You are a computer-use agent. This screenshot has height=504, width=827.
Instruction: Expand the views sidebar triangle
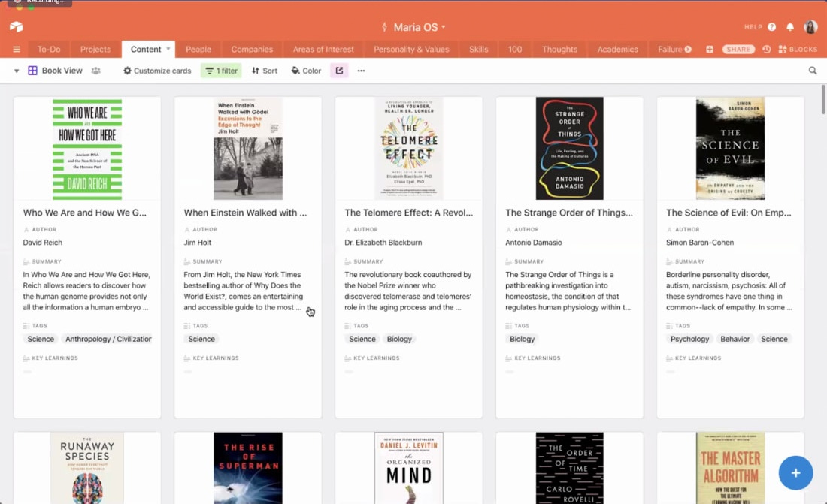point(17,71)
